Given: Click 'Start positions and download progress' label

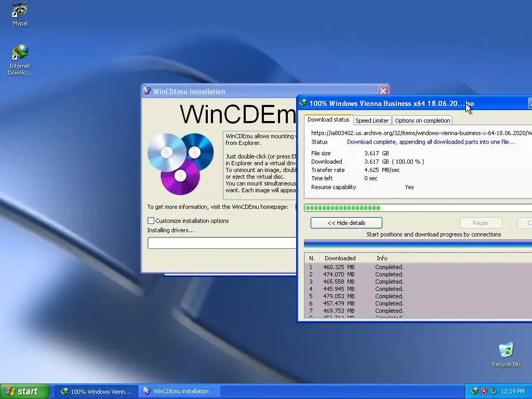Looking at the screenshot, I should pos(434,234).
